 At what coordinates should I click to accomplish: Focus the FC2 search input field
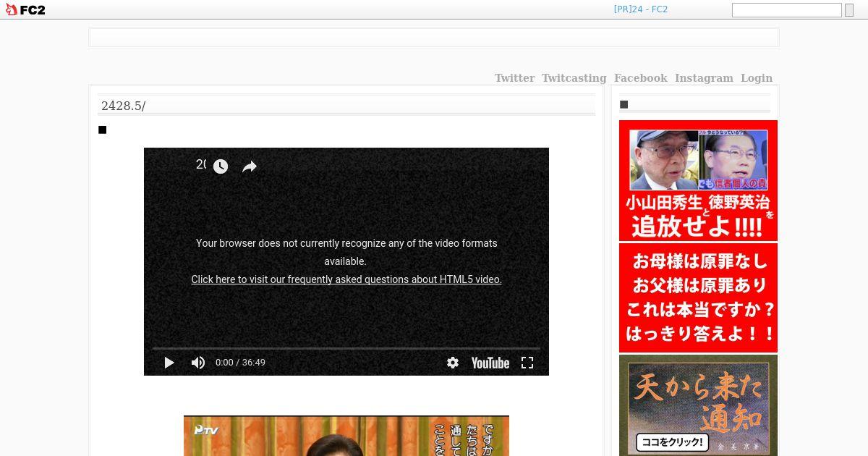pyautogui.click(x=786, y=10)
